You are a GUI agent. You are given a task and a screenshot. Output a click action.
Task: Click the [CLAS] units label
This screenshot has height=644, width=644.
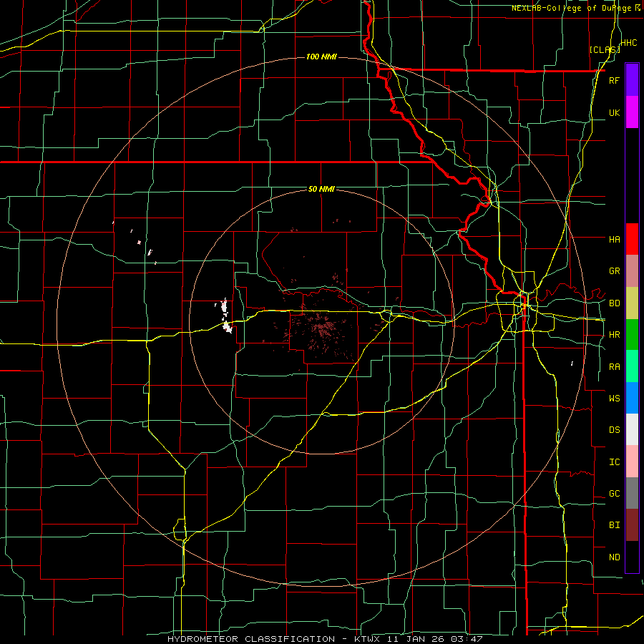605,49
